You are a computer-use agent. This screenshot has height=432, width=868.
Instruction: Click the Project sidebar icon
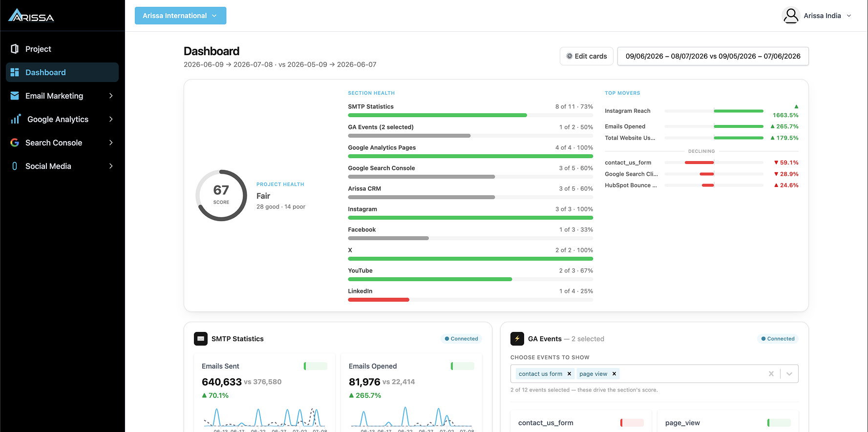coord(15,49)
